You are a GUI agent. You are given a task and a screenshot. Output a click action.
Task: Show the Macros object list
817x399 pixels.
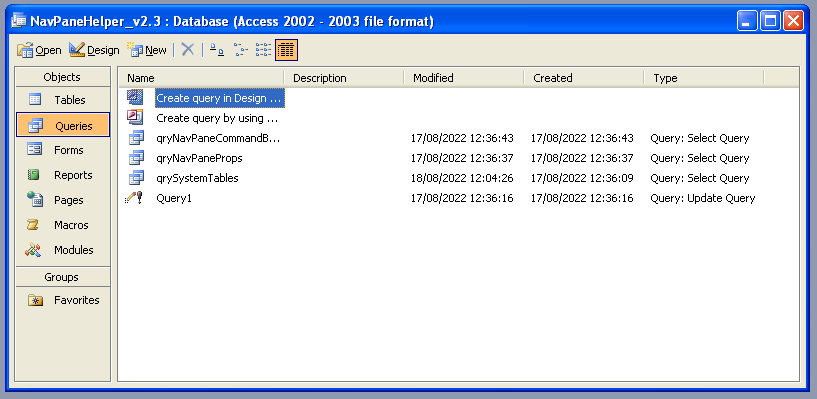(x=63, y=225)
